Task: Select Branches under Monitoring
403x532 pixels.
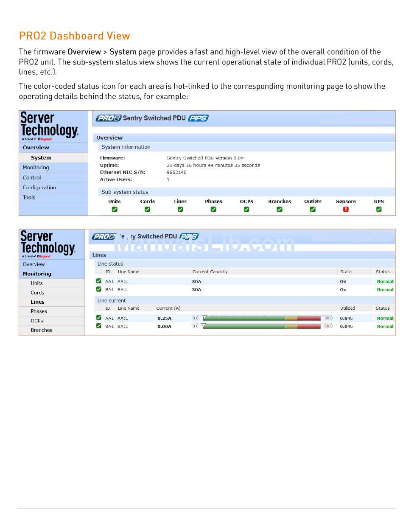Action: point(52,330)
